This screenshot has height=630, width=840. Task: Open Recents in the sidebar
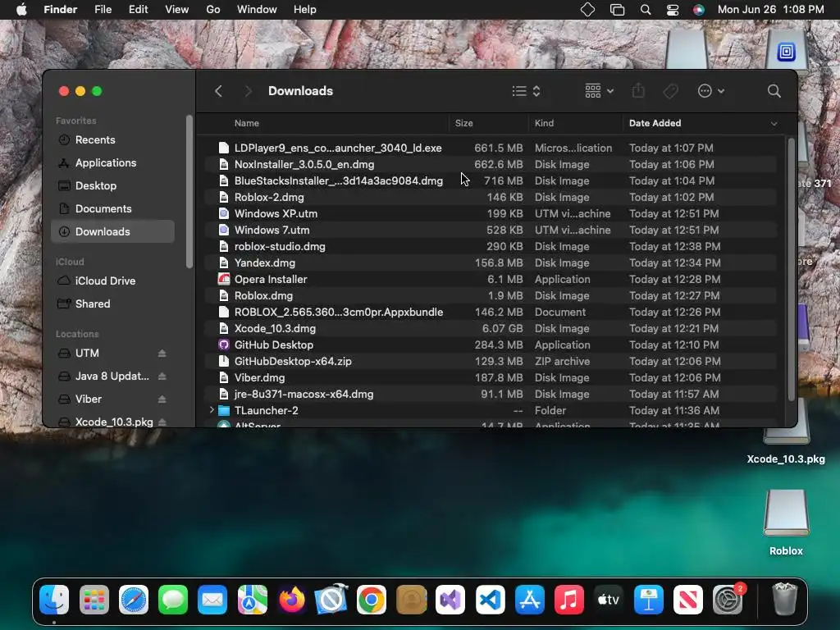(x=112, y=139)
